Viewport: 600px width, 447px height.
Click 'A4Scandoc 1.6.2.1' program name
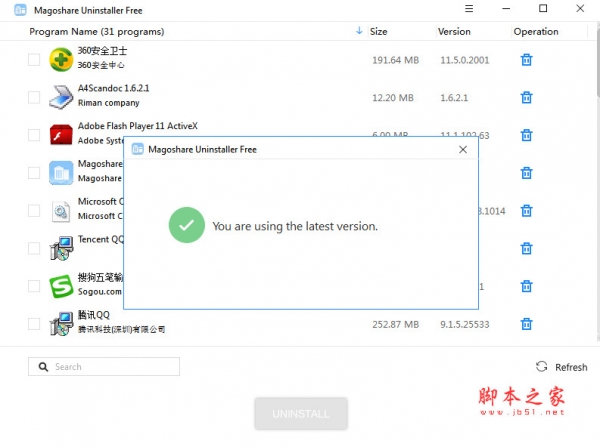point(113,88)
